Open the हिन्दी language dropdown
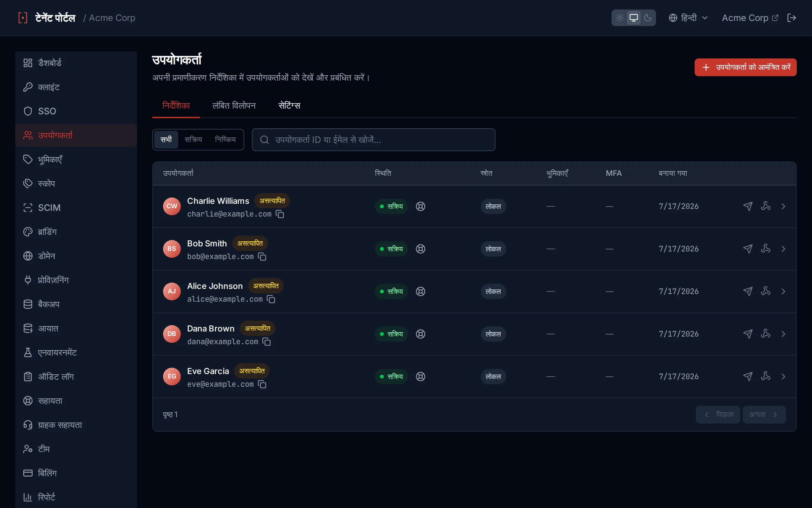 688,18
